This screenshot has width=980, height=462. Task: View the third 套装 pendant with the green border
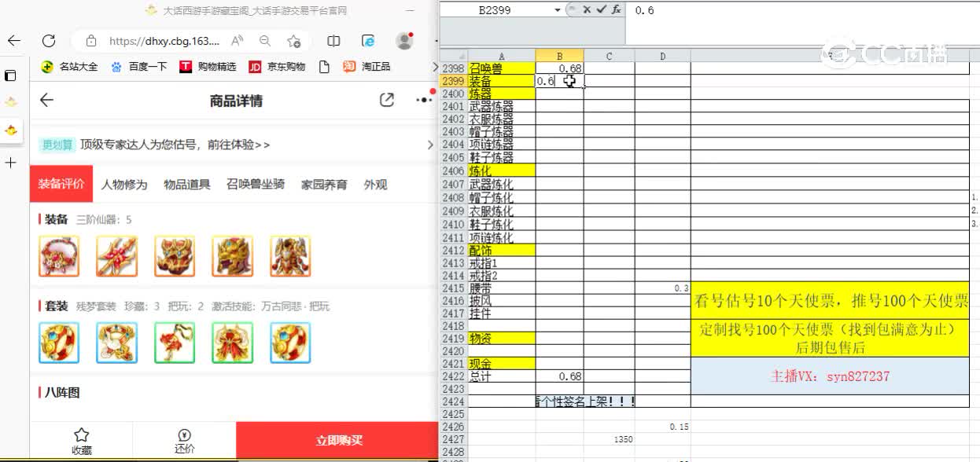(x=175, y=343)
